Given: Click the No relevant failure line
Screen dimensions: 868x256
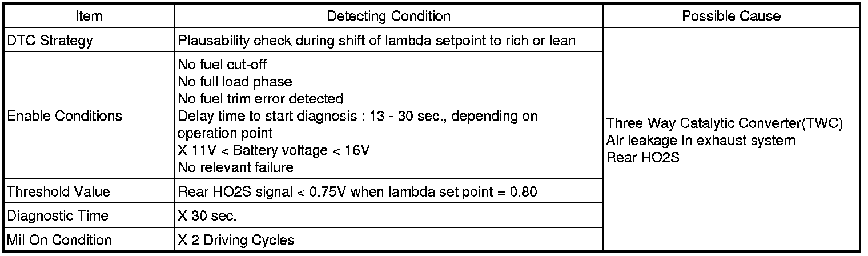Looking at the screenshot, I should point(235,167).
